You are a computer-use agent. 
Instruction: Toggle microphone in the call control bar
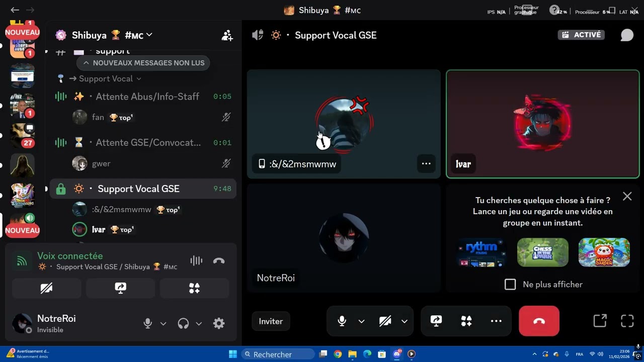tap(342, 321)
